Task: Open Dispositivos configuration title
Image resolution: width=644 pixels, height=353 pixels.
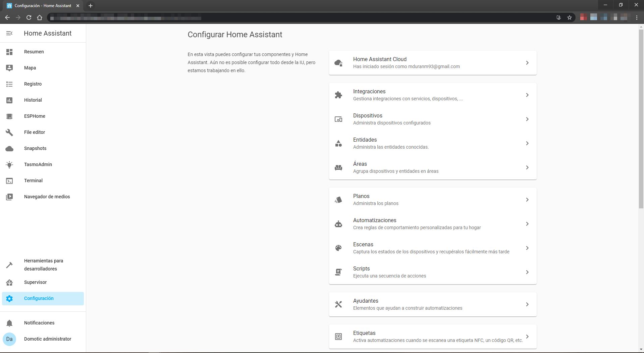Action: point(368,115)
